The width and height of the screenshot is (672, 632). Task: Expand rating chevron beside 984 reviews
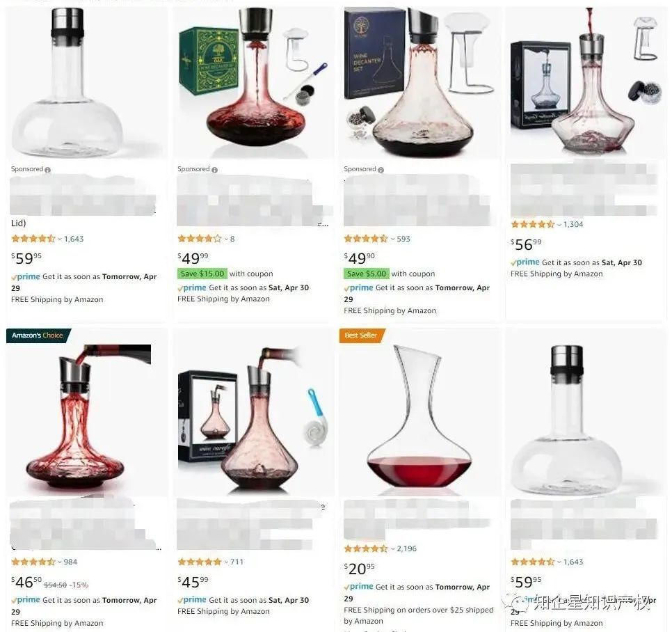click(x=60, y=562)
